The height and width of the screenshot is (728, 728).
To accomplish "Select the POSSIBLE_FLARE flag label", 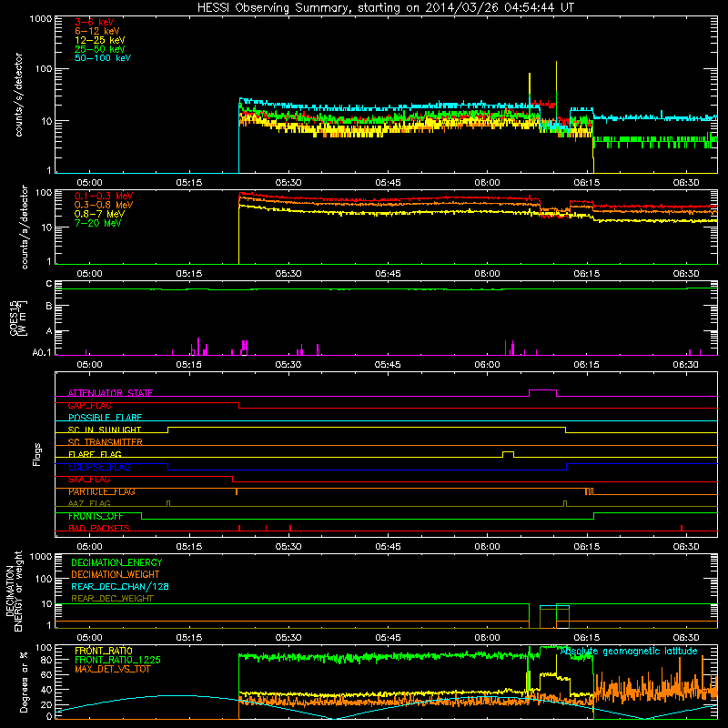I will (105, 418).
